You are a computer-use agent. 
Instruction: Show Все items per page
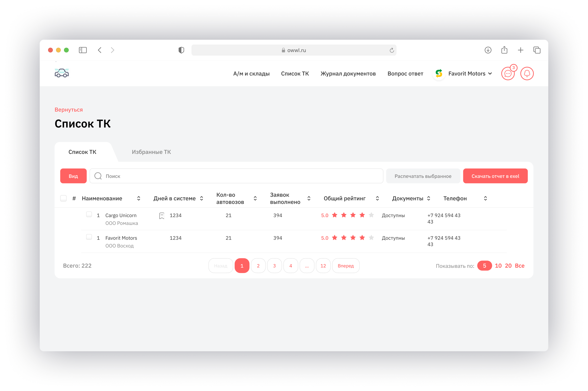[519, 266]
